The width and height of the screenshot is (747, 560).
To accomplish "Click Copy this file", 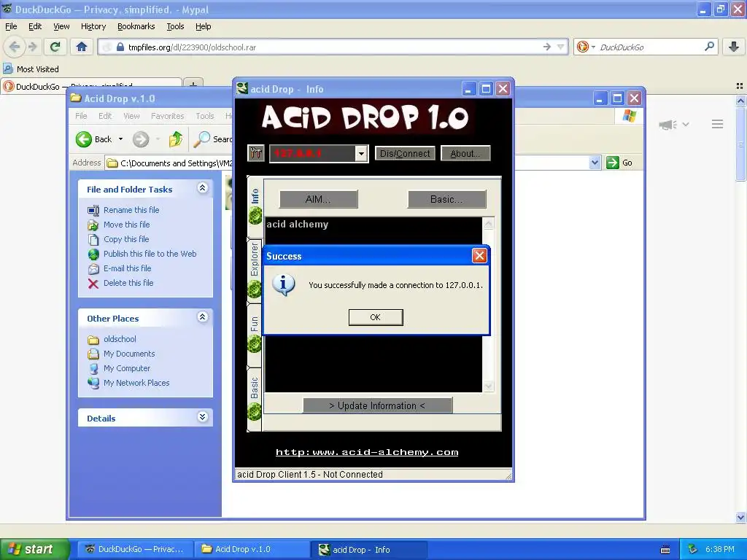I will pyautogui.click(x=126, y=239).
